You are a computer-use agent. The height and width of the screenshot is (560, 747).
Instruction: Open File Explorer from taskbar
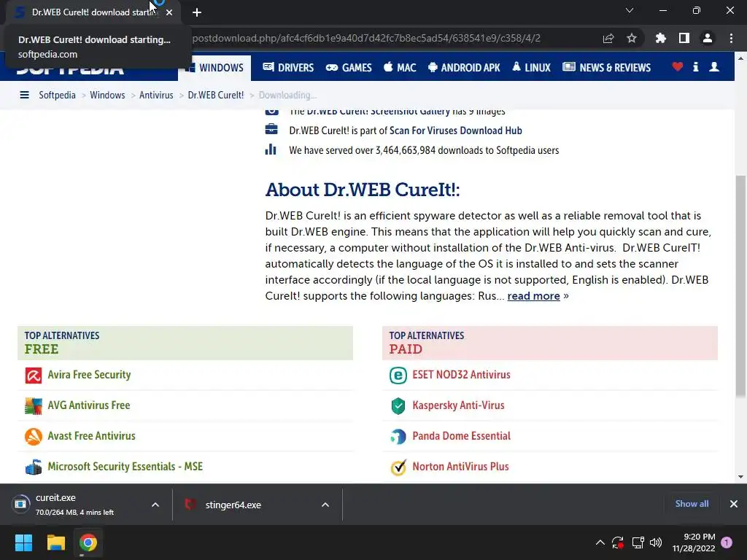(55, 542)
